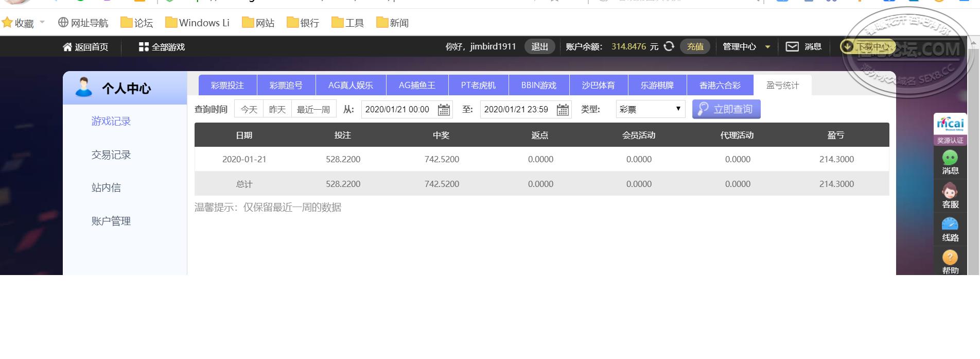
Task: Select the 昨天 time filter
Action: click(x=277, y=109)
